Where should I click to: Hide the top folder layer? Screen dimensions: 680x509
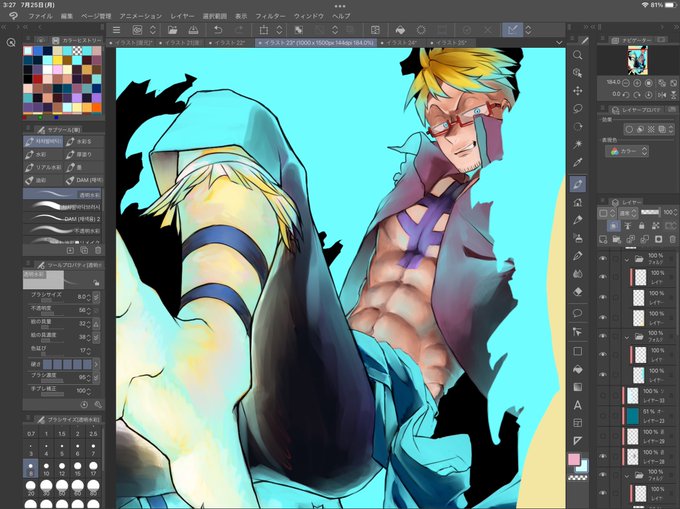[603, 259]
